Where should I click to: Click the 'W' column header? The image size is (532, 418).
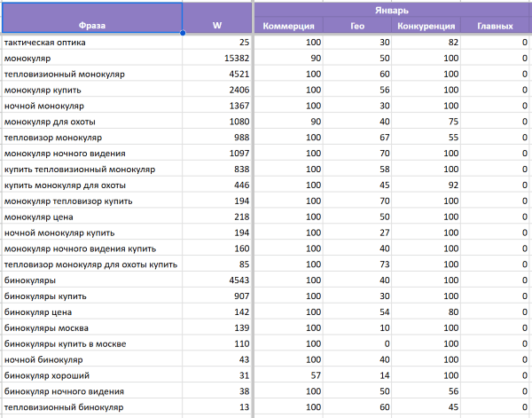[x=217, y=18]
